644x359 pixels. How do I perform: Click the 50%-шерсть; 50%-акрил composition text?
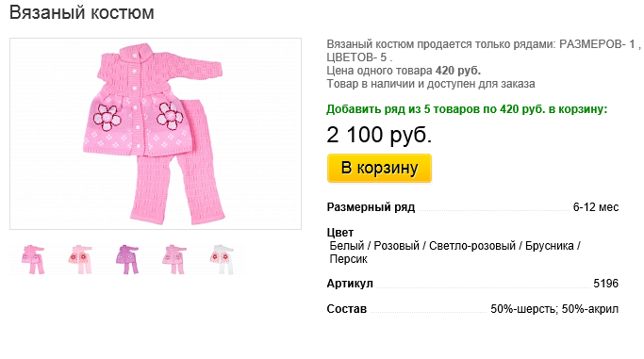click(x=554, y=309)
